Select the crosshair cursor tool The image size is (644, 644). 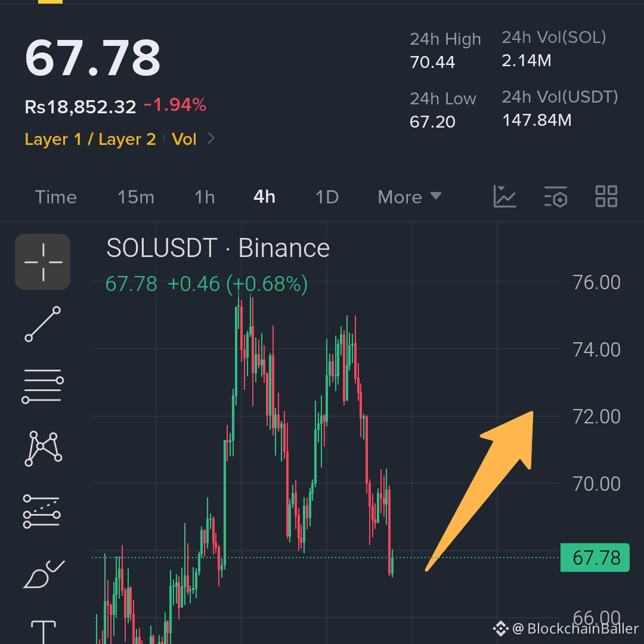click(x=43, y=262)
